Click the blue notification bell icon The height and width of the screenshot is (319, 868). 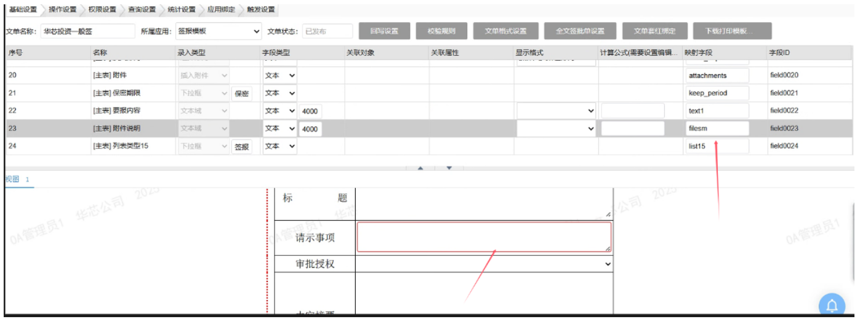point(832,305)
